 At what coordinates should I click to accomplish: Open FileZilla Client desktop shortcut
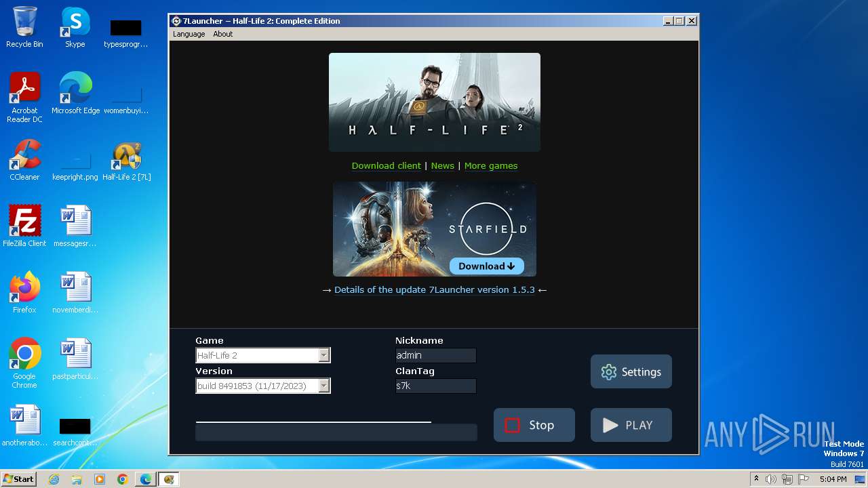tap(24, 226)
